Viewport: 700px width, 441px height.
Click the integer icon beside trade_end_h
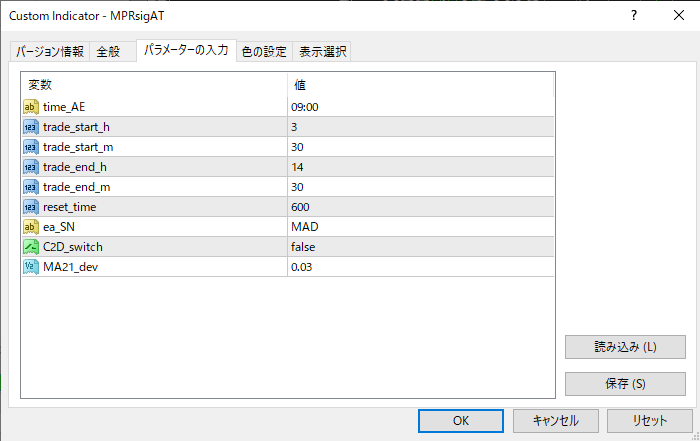pyautogui.click(x=30, y=167)
